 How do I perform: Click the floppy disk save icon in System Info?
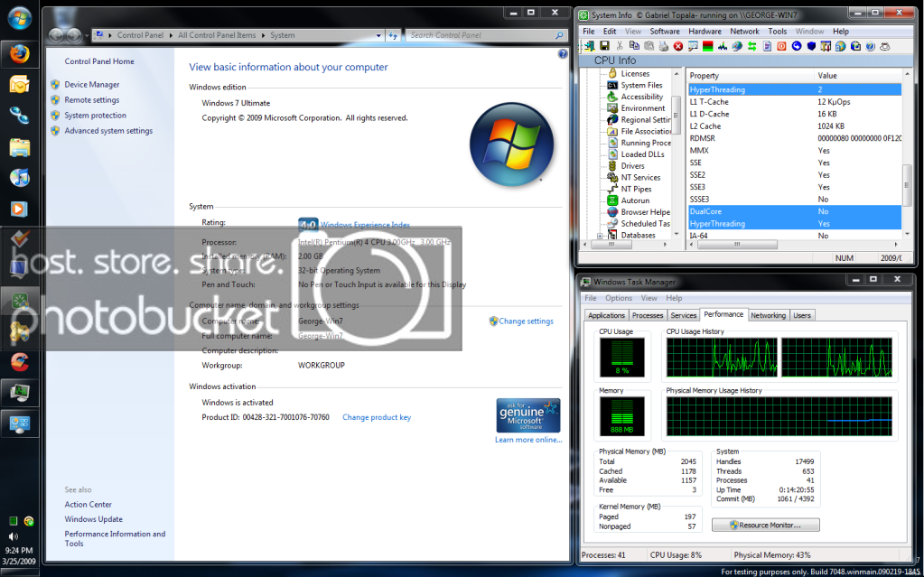[x=604, y=46]
